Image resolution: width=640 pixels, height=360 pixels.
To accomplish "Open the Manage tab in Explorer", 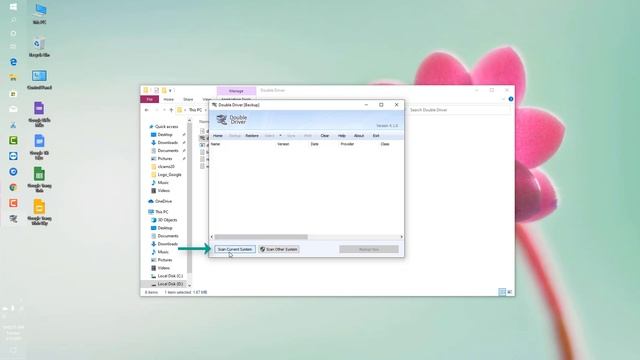I will [x=236, y=91].
